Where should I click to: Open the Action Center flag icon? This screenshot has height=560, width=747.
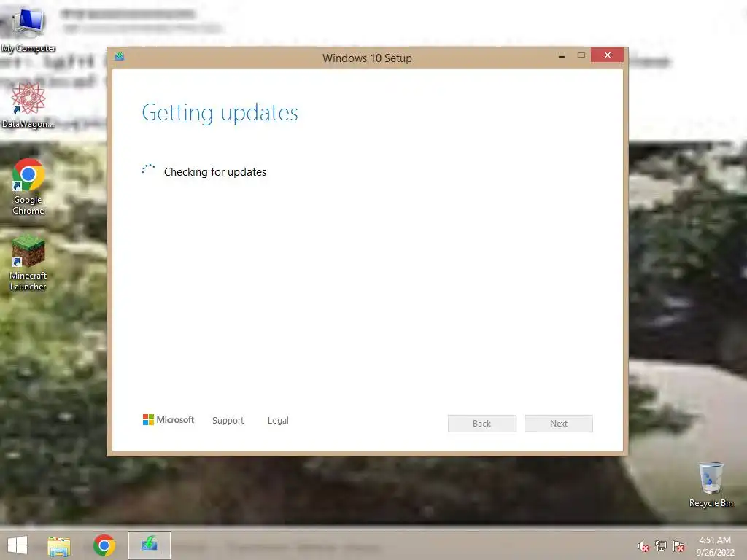(678, 545)
